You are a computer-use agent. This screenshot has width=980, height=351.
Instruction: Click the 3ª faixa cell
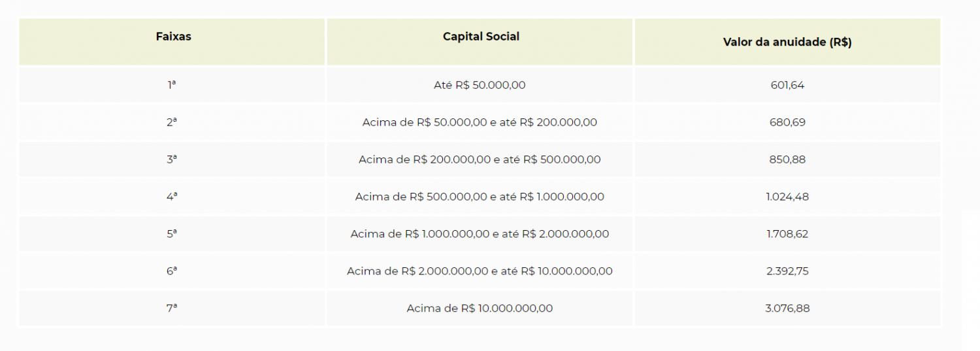coord(172,159)
